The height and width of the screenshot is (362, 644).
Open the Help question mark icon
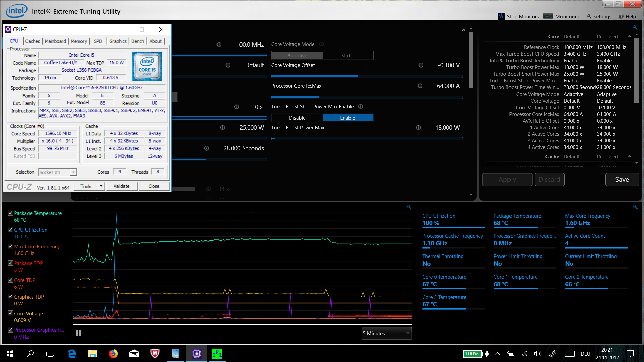(621, 16)
